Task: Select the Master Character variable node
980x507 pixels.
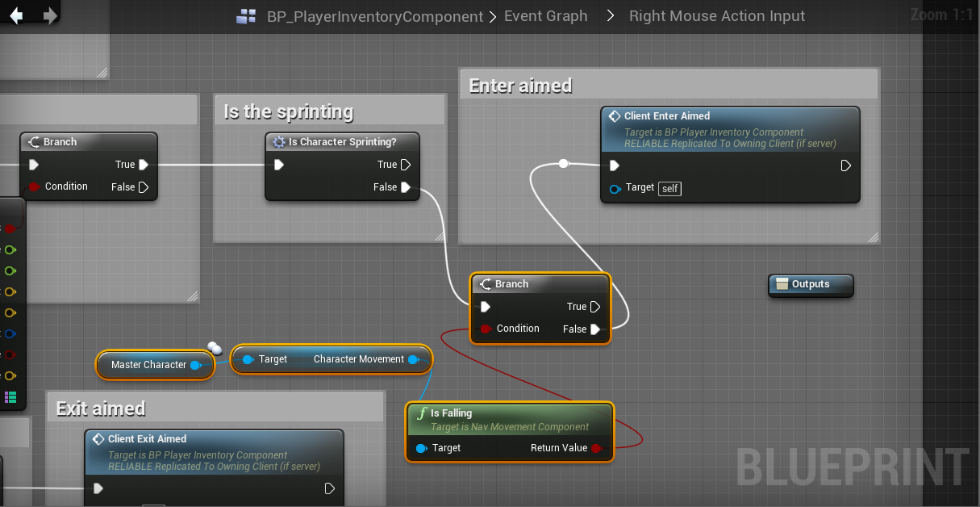Action: (x=149, y=365)
